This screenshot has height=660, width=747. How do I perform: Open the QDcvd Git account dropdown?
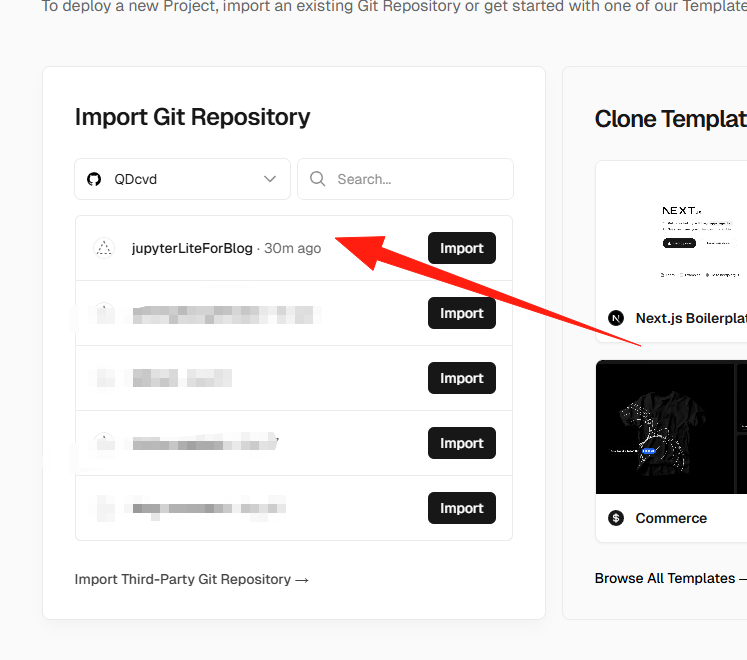(x=182, y=179)
